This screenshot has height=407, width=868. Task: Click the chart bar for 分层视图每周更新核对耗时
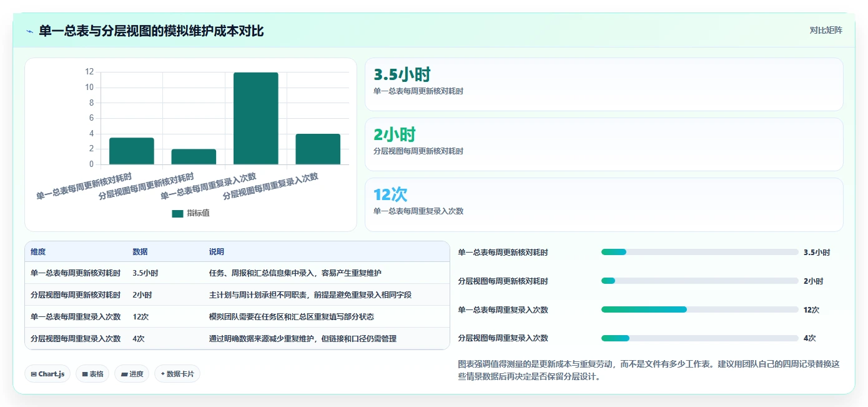194,157
